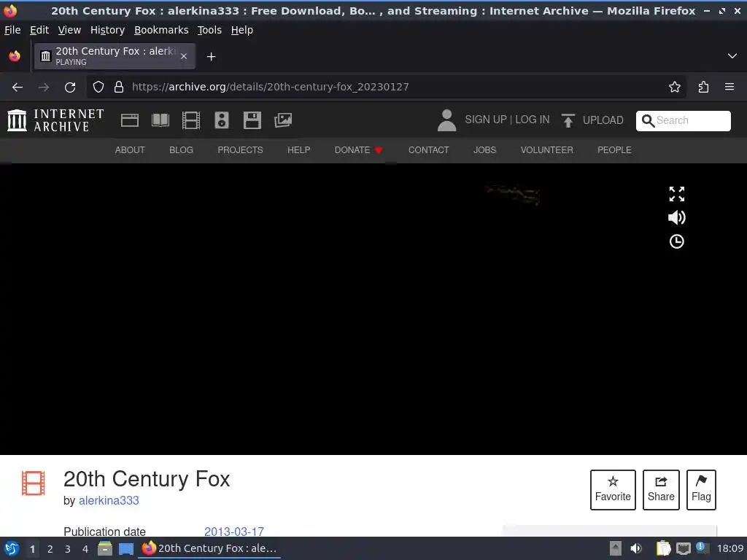747x560 pixels.
Task: List all tabs dropdown arrow
Action: coord(732,56)
